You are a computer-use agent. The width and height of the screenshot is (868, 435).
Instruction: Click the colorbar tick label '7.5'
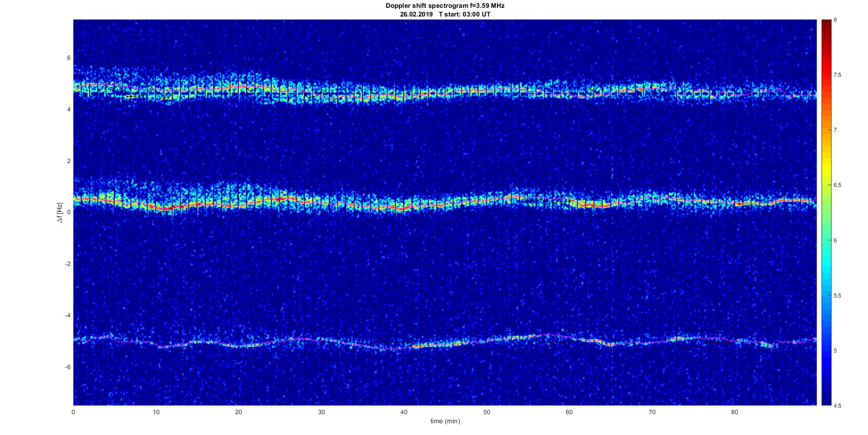(x=837, y=75)
